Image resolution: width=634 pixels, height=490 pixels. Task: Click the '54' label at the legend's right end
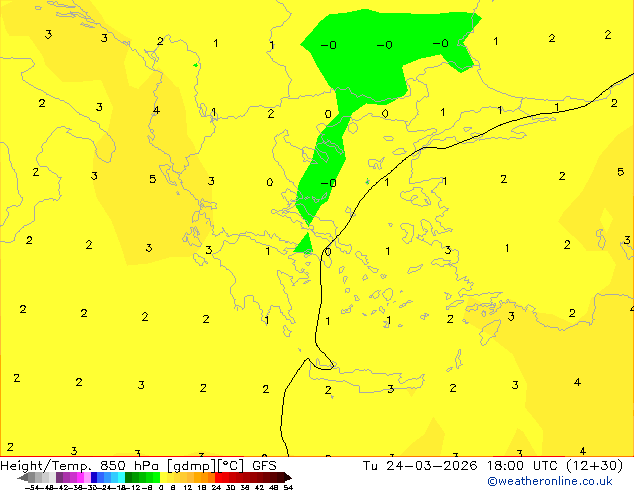coord(289,487)
